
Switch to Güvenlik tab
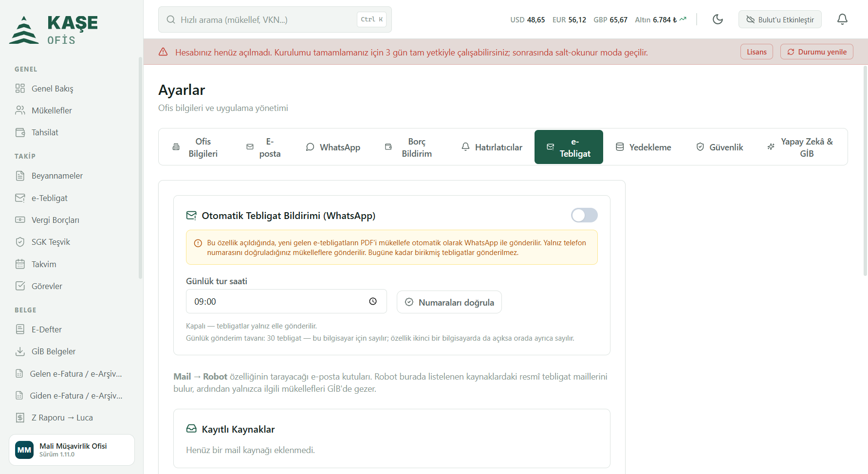pyautogui.click(x=720, y=147)
